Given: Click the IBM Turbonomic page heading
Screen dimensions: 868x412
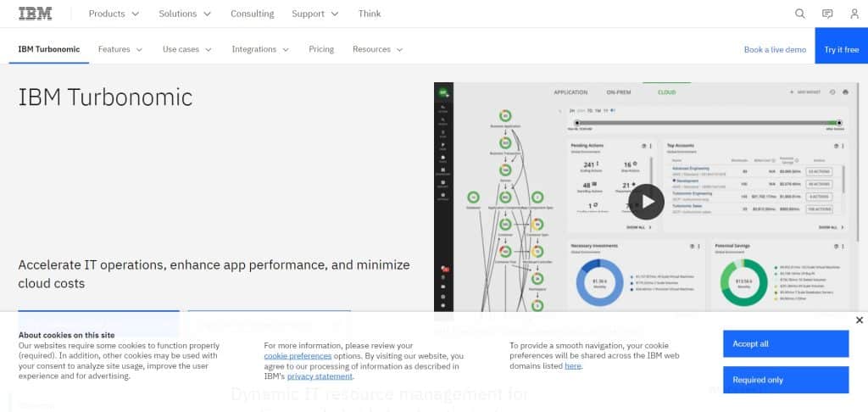Looking at the screenshot, I should pos(106,97).
